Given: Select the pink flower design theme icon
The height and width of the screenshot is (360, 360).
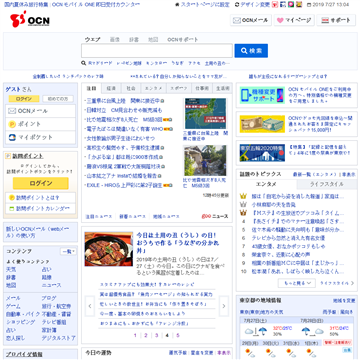Looking at the screenshot, I should coord(291,5).
